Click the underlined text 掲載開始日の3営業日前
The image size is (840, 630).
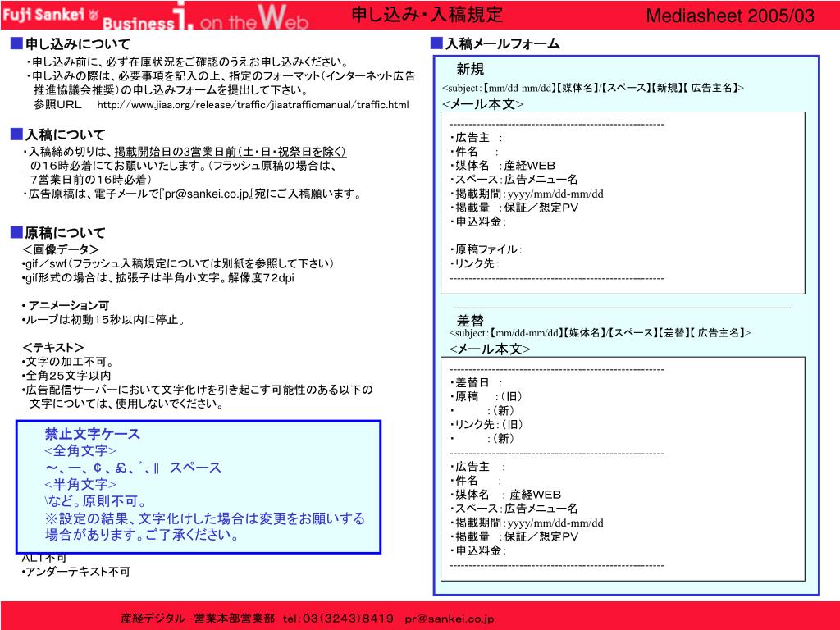(x=176, y=152)
